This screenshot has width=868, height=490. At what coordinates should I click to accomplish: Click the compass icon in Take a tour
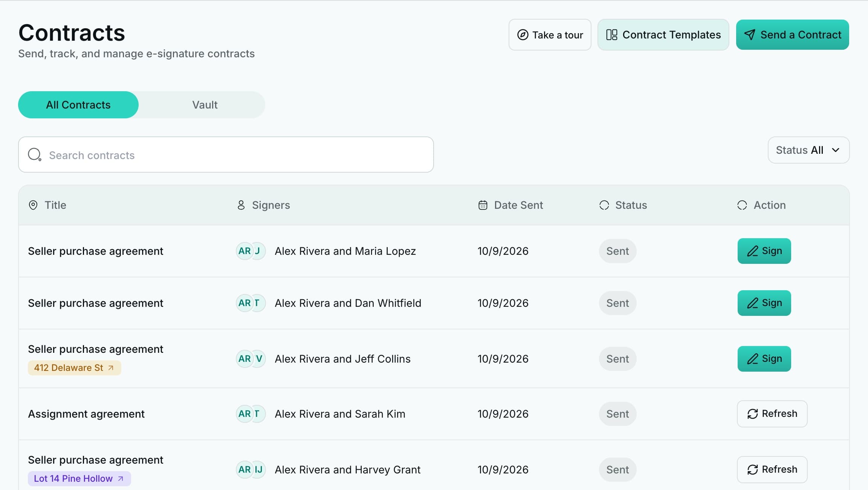[x=523, y=35]
